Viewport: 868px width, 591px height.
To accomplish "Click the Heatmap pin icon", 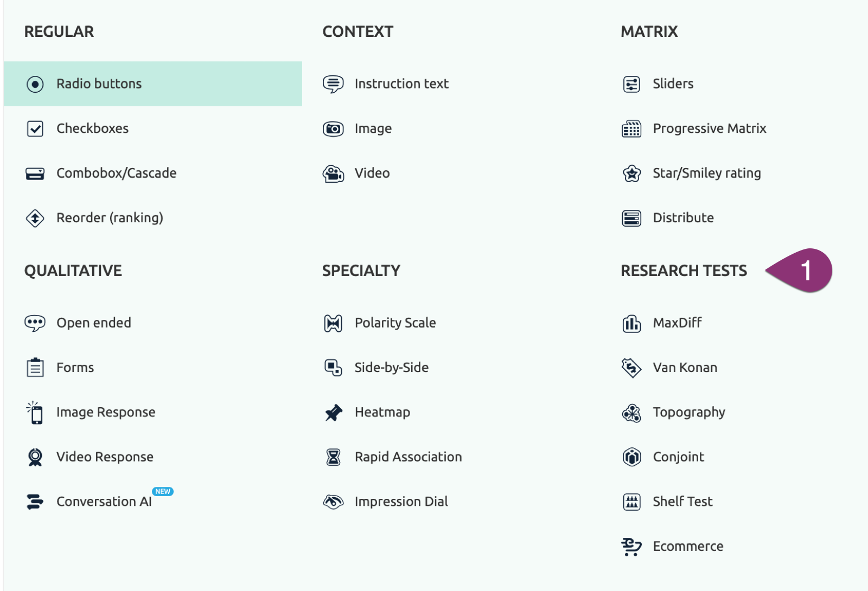I will coord(333,413).
